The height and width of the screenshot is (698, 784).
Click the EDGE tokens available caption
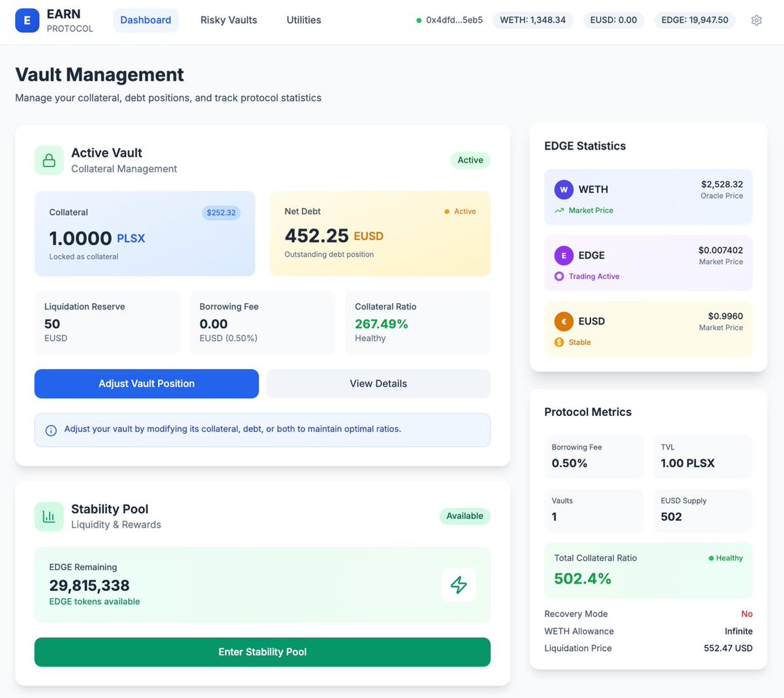coord(95,601)
